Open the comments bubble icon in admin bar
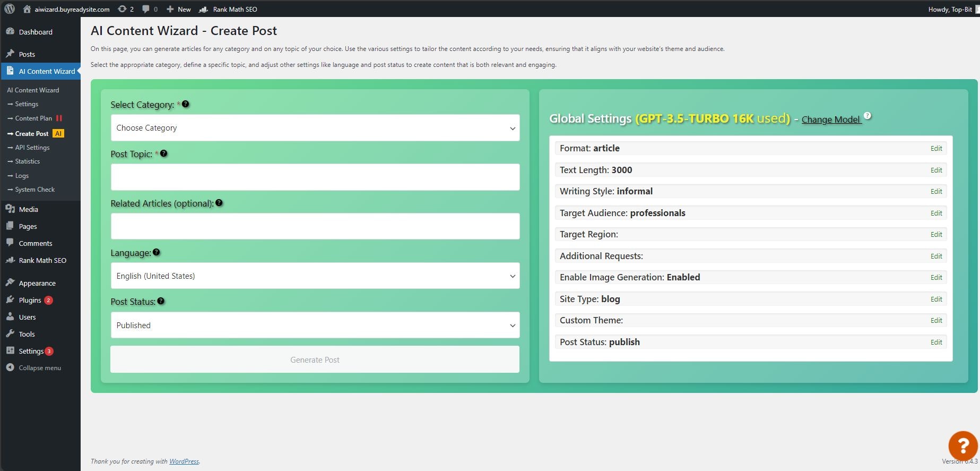The image size is (980, 471). click(146, 9)
